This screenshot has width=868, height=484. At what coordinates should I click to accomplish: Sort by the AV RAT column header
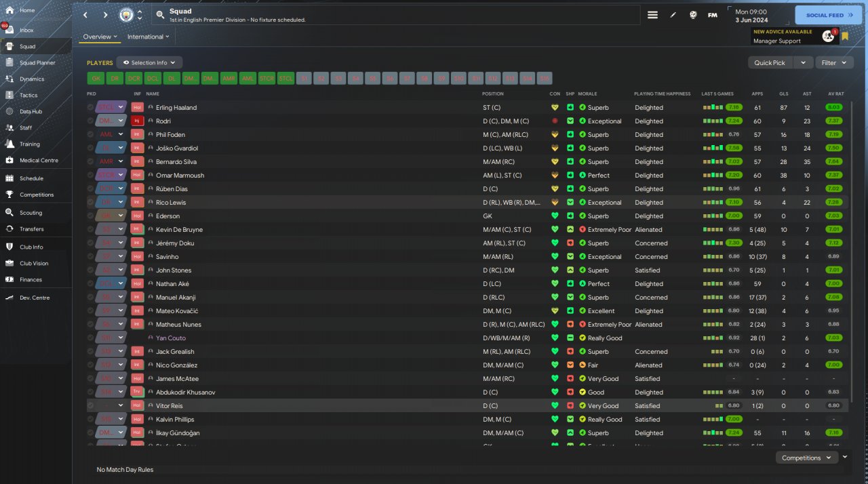coord(835,94)
